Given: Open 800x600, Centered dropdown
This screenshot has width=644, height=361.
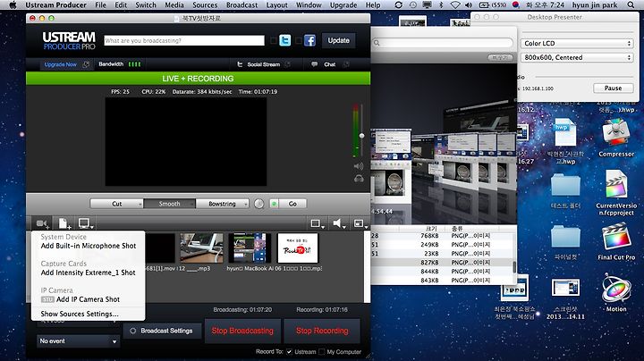Looking at the screenshot, I should coord(577,57).
